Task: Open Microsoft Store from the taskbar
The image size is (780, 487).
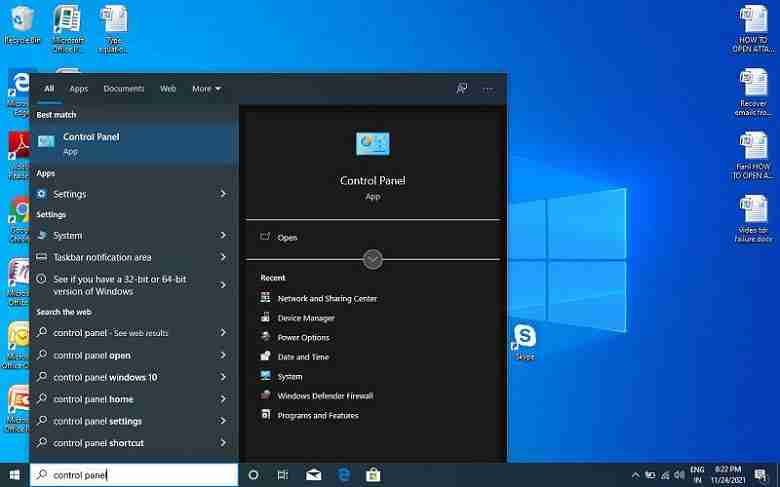Action: point(373,475)
